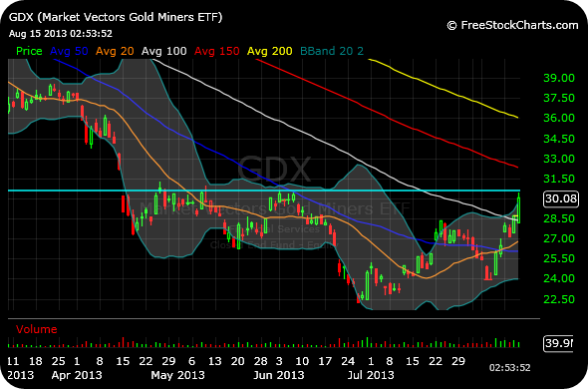Click the Jul 2013 date axis label
Viewport: 588px width, 389px height.
(371, 375)
